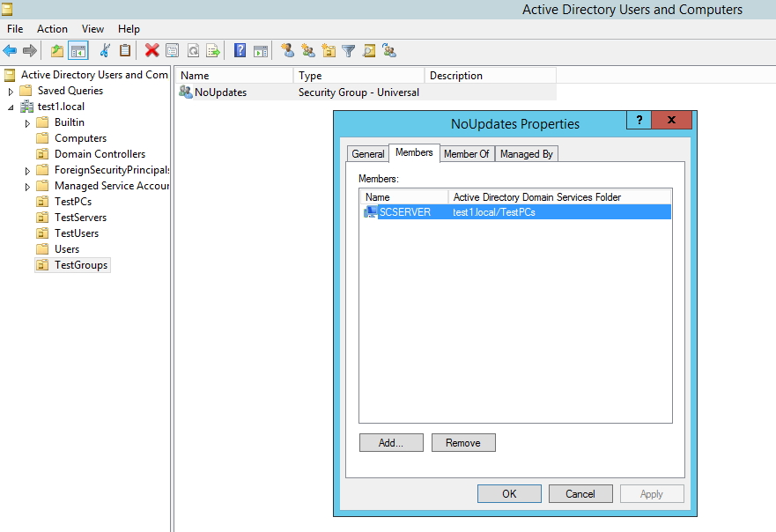Click the Paste clipboard icon
The height and width of the screenshot is (532, 776).
click(x=125, y=50)
